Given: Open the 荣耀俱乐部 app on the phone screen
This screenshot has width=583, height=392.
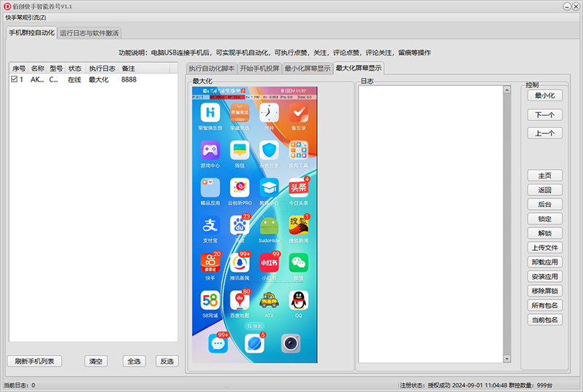Looking at the screenshot, I should 210,113.
